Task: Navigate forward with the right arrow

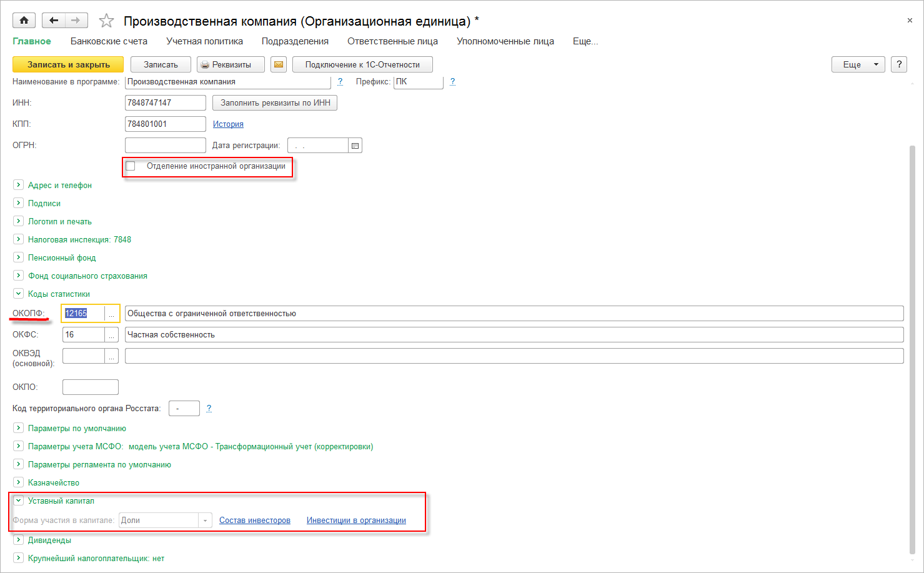Action: (x=76, y=21)
